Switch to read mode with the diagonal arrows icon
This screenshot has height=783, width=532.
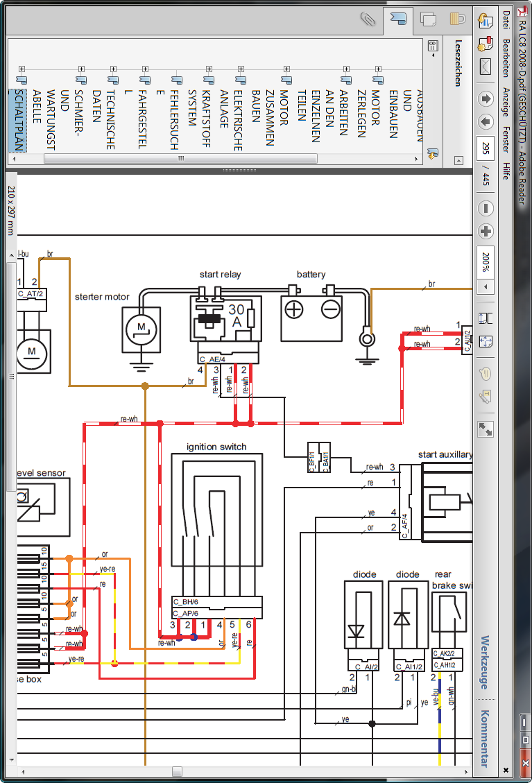point(485,429)
